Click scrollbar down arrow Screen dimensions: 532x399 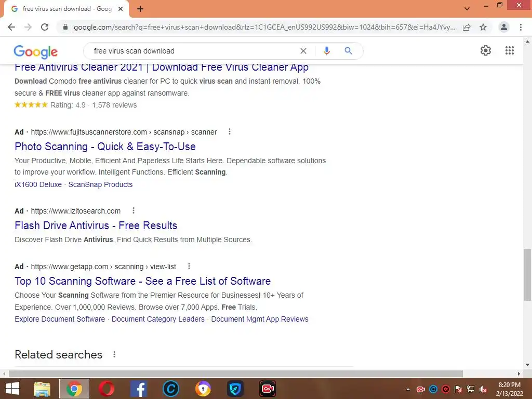527,365
